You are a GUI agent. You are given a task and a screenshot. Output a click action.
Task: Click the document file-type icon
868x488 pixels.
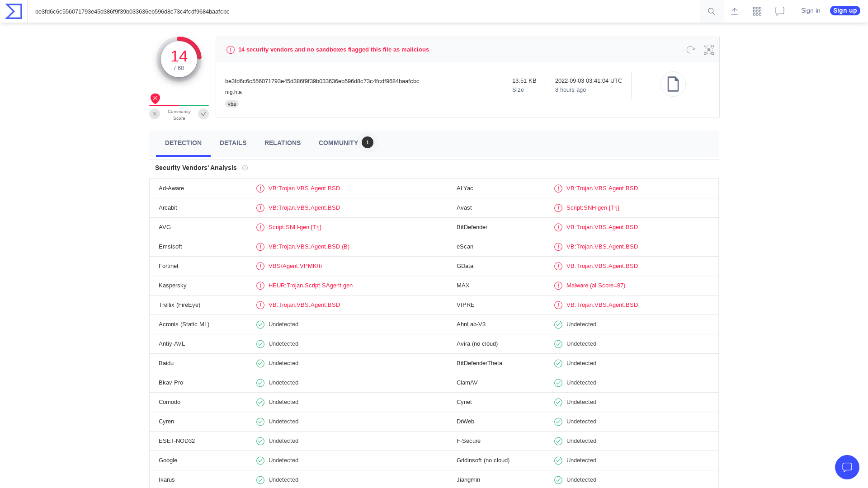pos(673,84)
